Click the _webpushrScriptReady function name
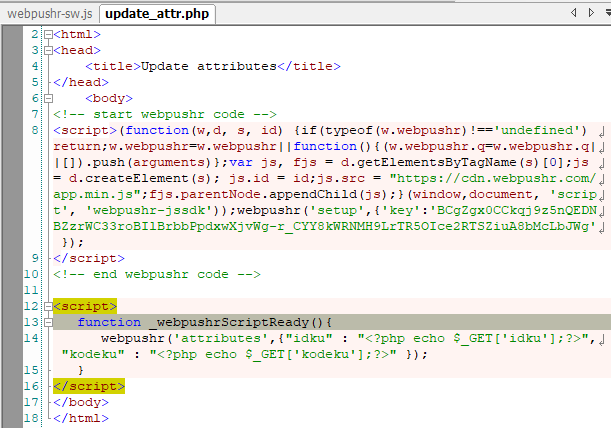The height and width of the screenshot is (428, 611). 228,322
